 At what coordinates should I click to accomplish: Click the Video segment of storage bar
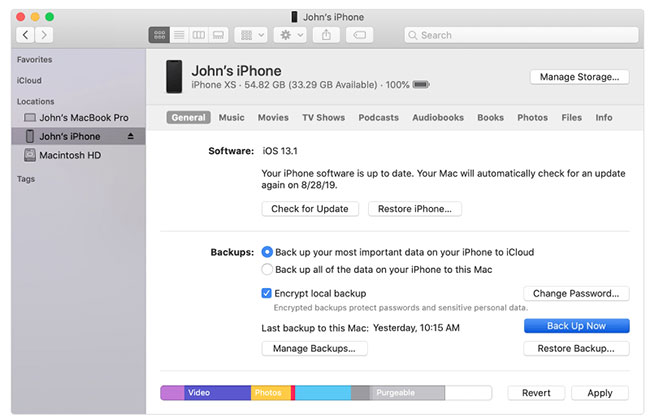(217, 393)
